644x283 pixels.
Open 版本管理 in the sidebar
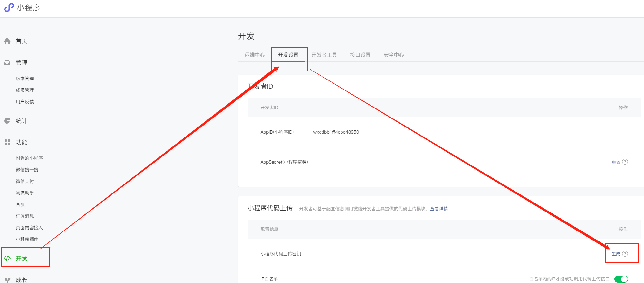coord(25,79)
